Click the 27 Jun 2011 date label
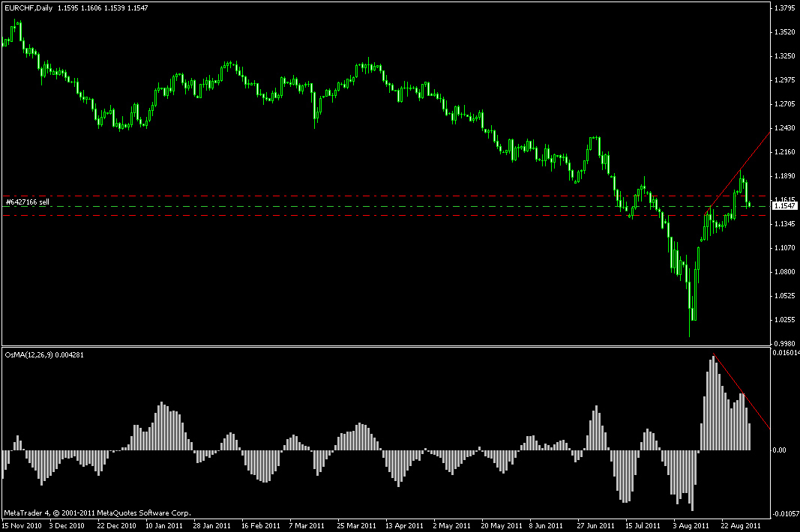 click(x=596, y=525)
